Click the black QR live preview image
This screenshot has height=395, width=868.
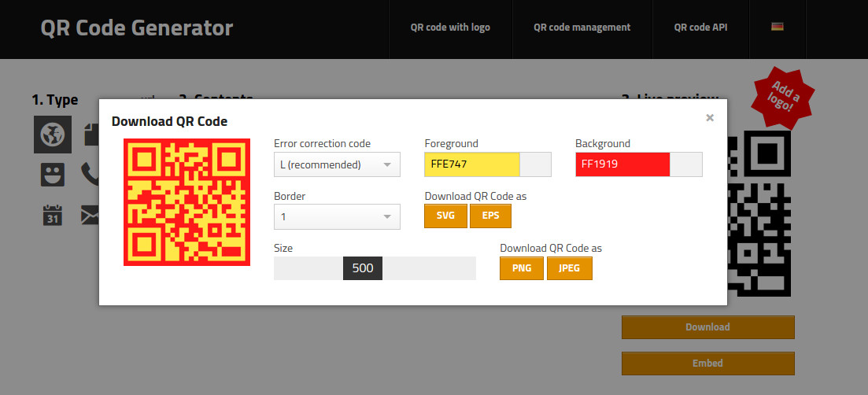tap(759, 213)
